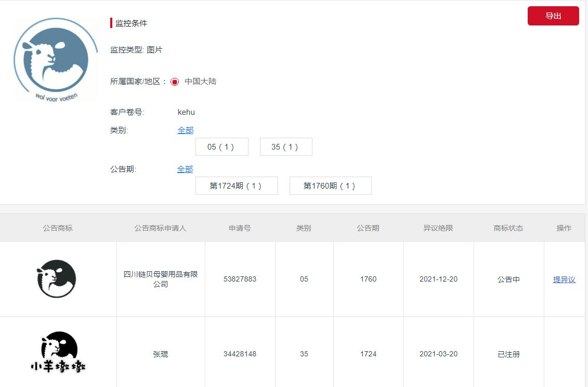Select the 中国大陆 radio button
588x387 pixels.
(x=175, y=82)
